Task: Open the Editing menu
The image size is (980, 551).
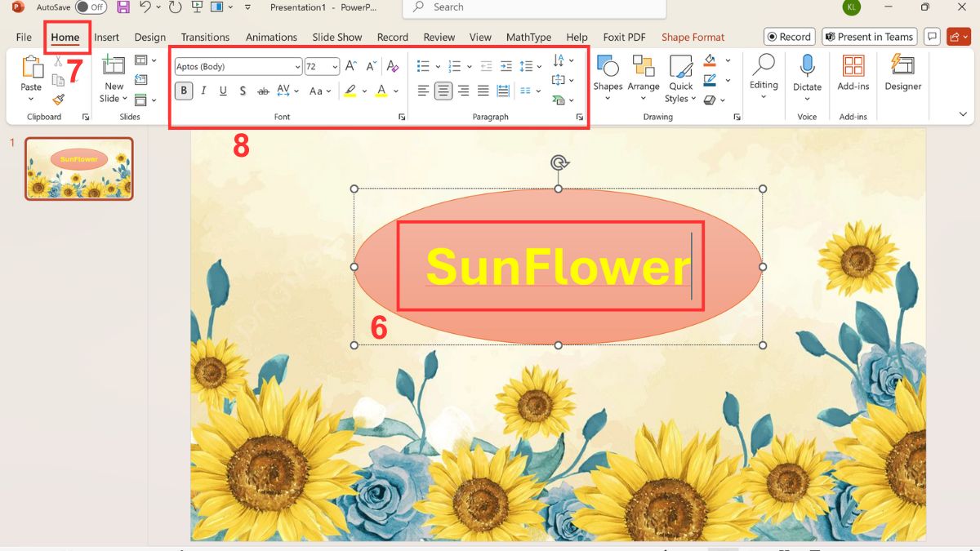Action: point(764,78)
